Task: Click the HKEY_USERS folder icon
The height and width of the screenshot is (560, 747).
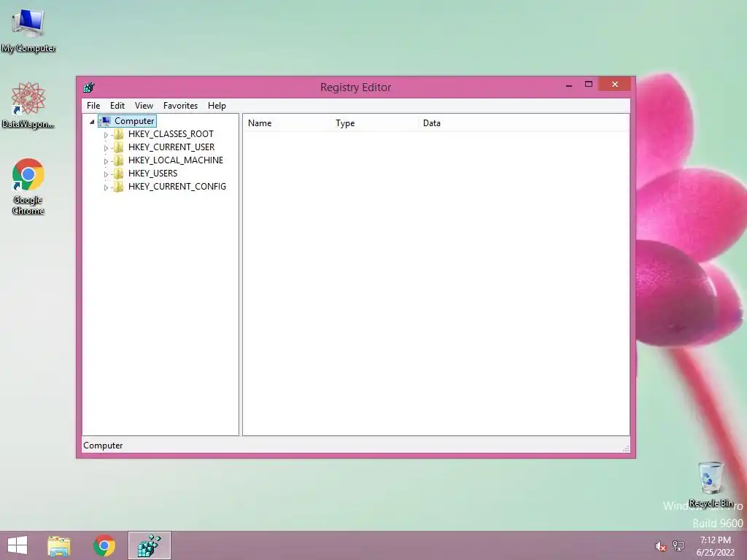Action: [x=118, y=174]
